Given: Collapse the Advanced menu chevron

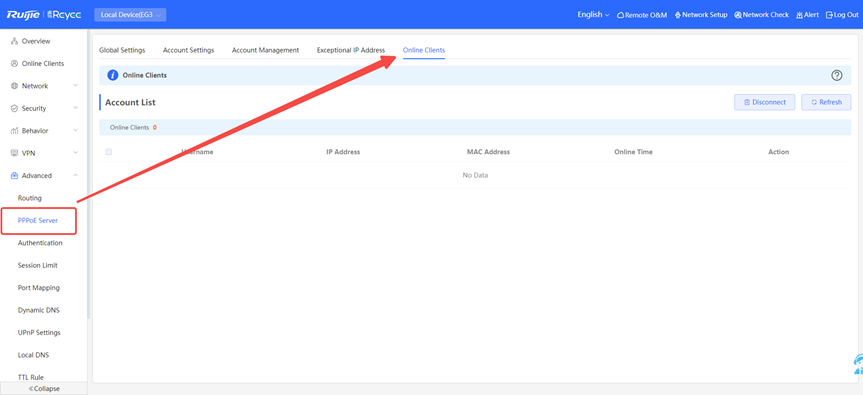Looking at the screenshot, I should point(75,175).
